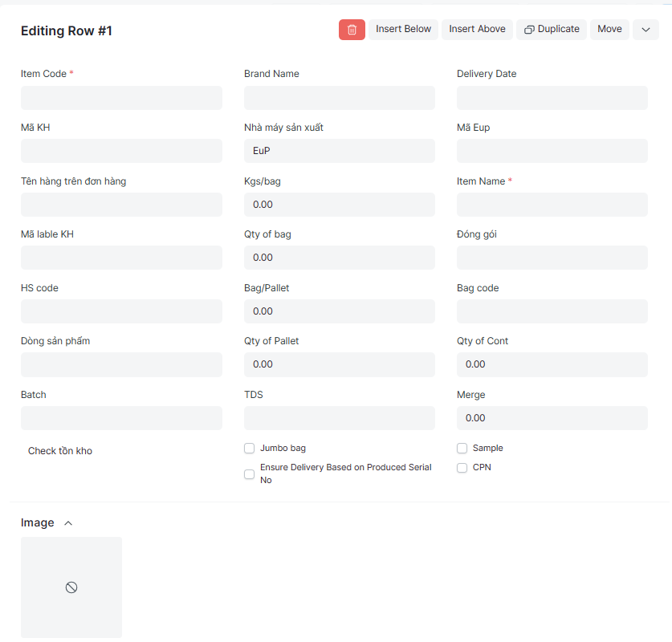The image size is (672, 642).
Task: Open the Nhà máy sản xuất EuP dropdown
Action: pos(339,151)
